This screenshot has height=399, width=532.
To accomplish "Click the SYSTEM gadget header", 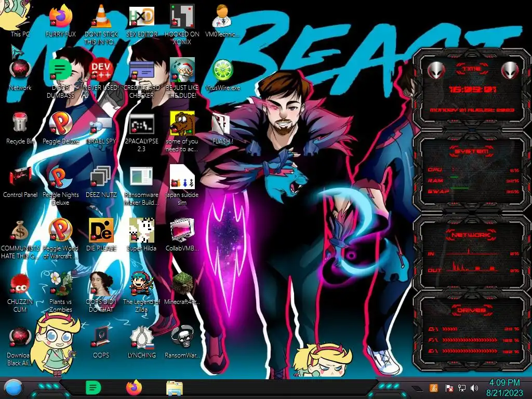I will [x=471, y=151].
